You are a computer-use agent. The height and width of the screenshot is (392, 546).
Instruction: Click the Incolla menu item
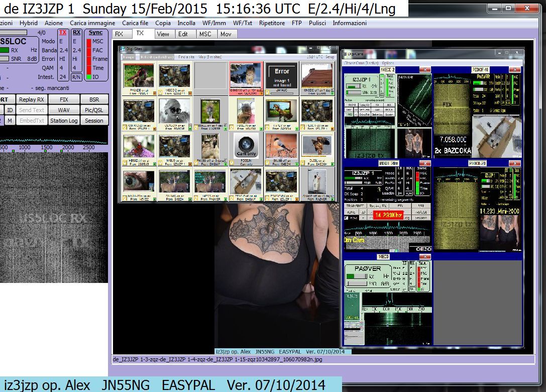point(186,23)
